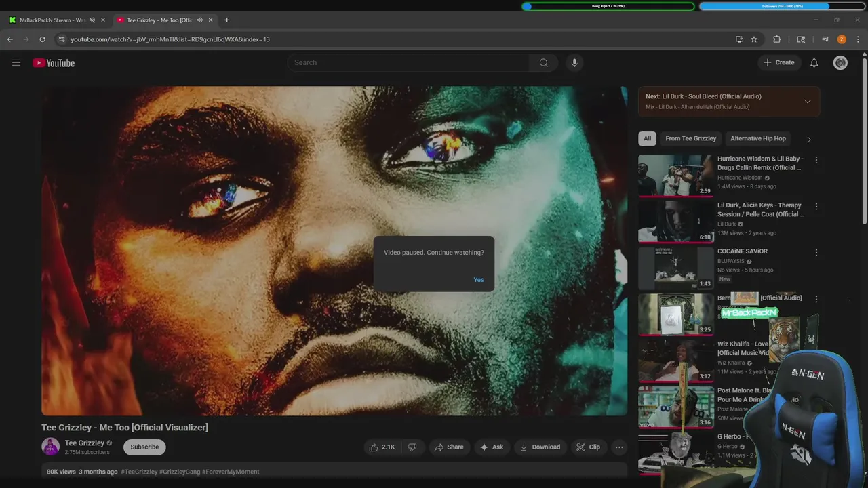
Task: Select the Alternative Hip Hop chip
Action: [758, 138]
